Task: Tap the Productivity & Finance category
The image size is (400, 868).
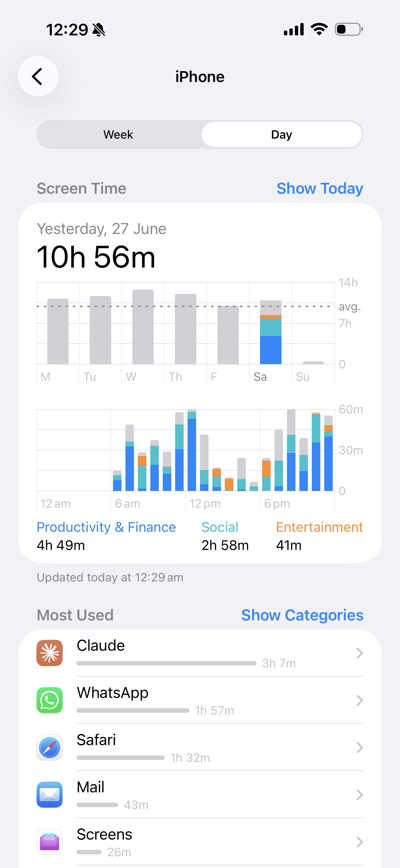Action: [x=106, y=527]
